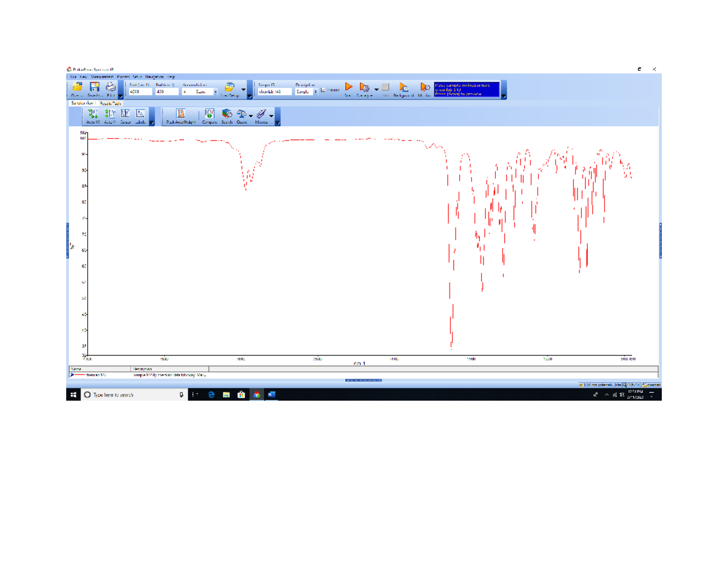The image size is (728, 562).
Task: Open the spectral Search tool
Action: [x=226, y=115]
